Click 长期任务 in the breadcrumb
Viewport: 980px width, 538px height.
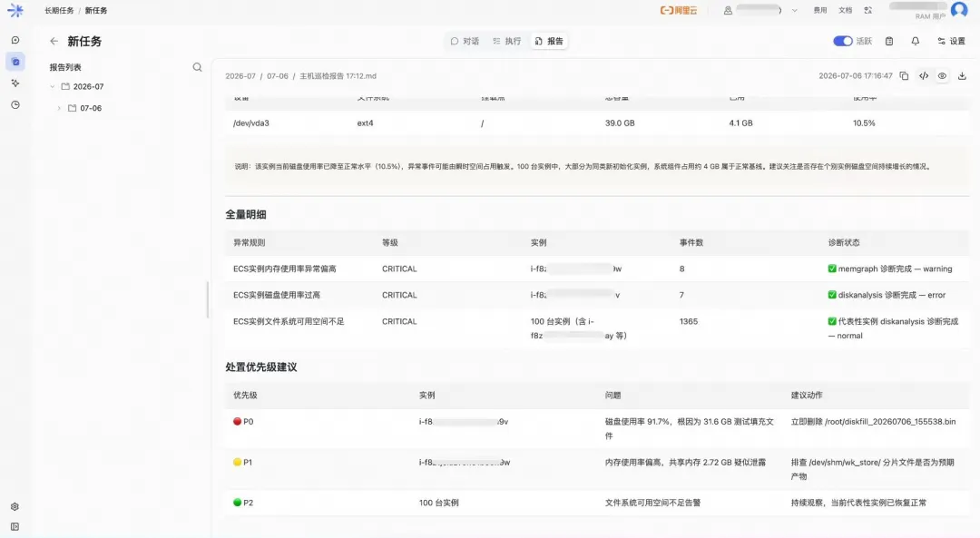click(x=59, y=11)
